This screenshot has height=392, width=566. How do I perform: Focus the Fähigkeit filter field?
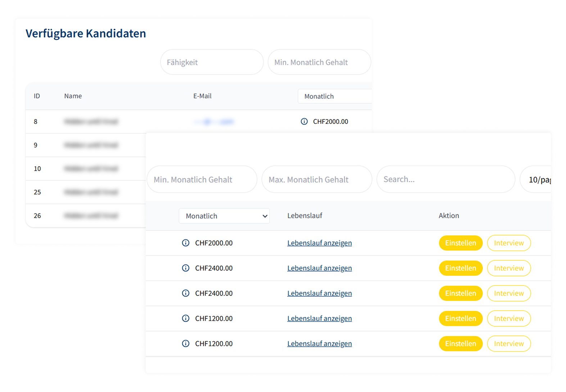212,62
